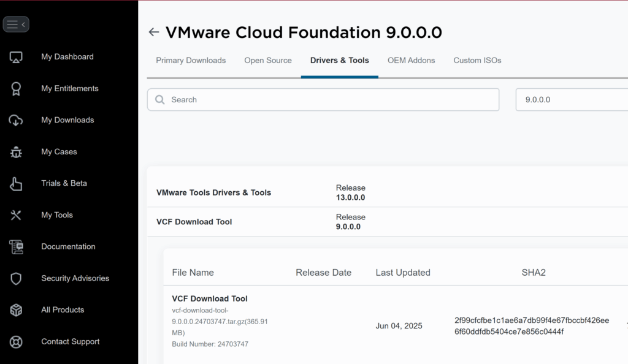
Task: Click the Release 9.0.0.0 label
Action: [350, 222]
